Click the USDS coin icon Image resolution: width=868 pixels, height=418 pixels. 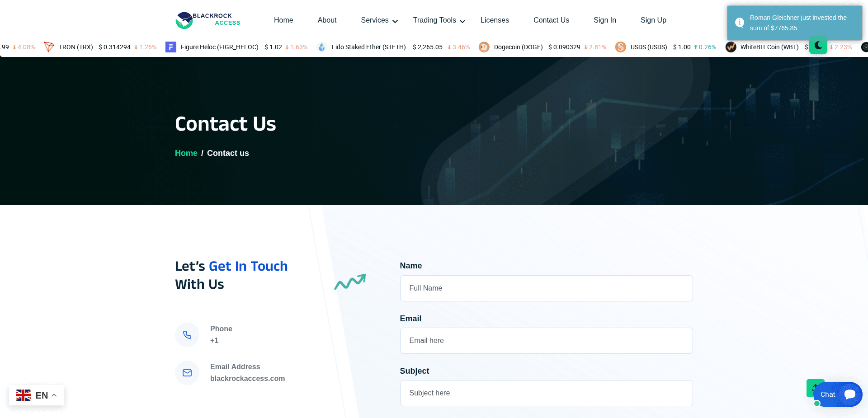621,47
